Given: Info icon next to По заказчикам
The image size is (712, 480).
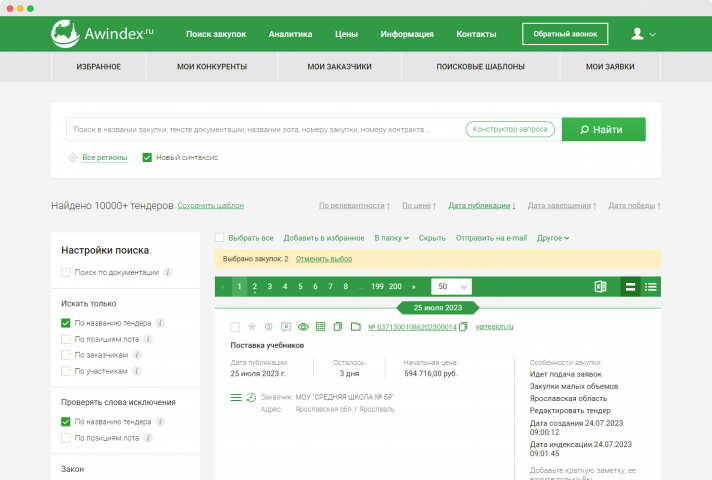Looking at the screenshot, I should (137, 355).
